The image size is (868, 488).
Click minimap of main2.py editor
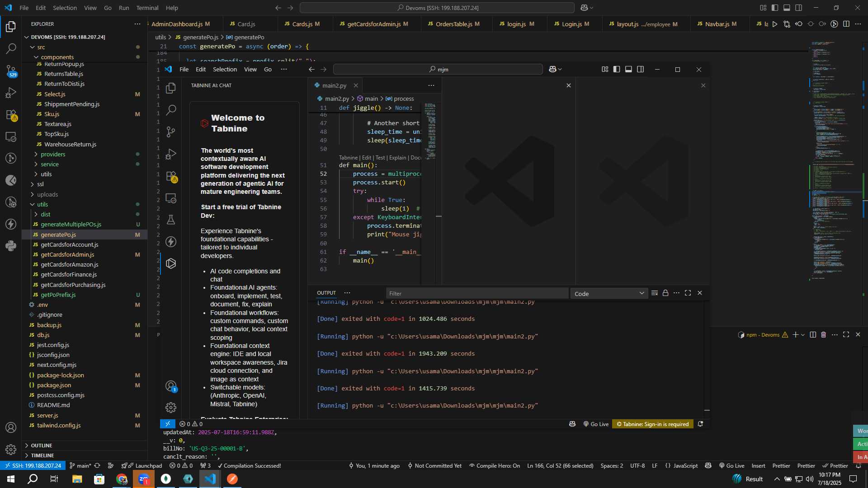430,131
